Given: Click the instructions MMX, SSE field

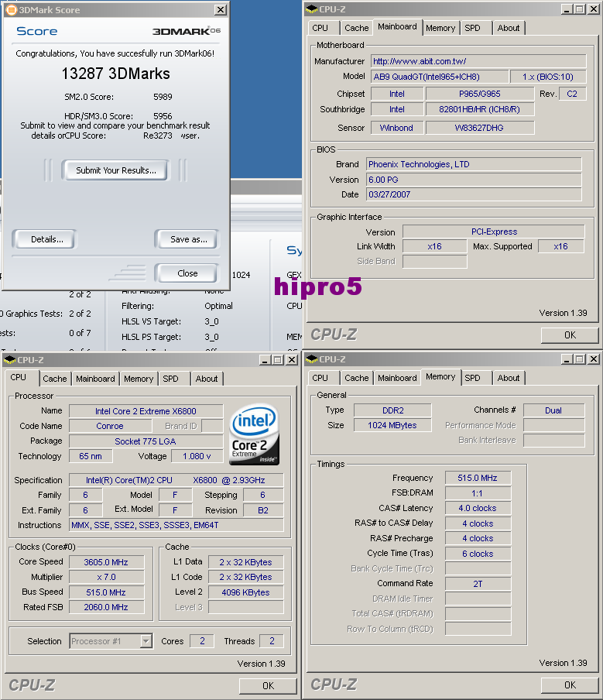Looking at the screenshot, I should pyautogui.click(x=176, y=525).
